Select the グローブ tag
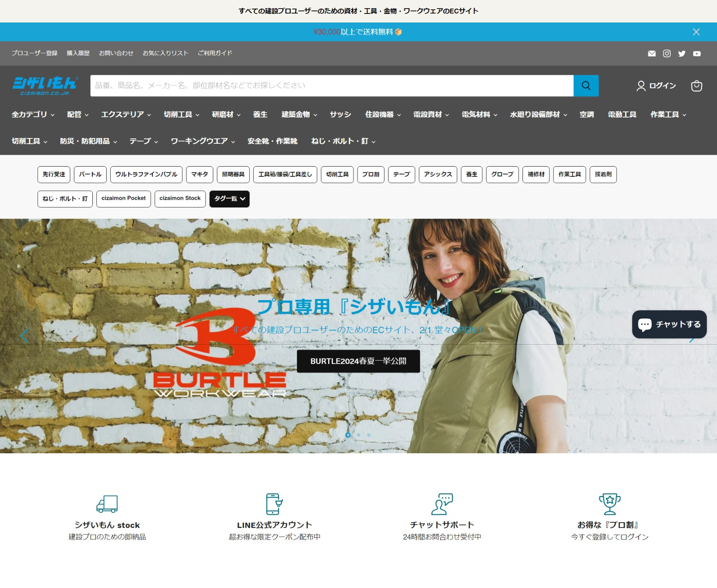This screenshot has height=588, width=717. point(502,174)
